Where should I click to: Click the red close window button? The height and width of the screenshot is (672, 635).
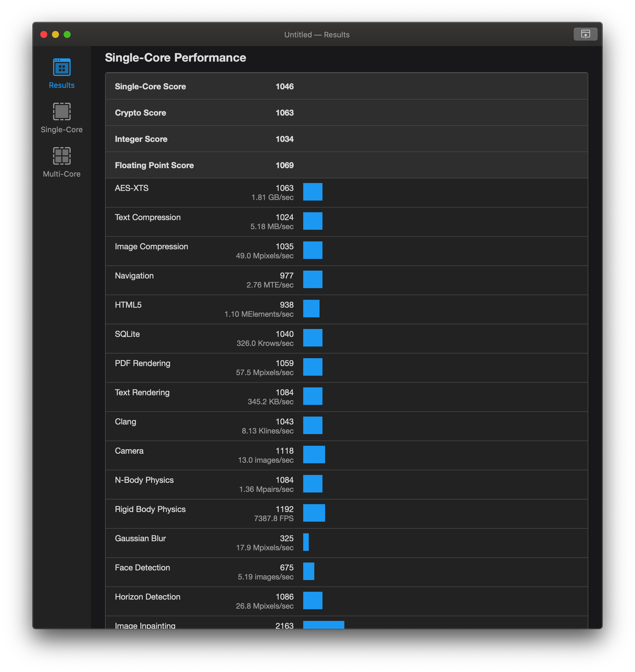44,34
